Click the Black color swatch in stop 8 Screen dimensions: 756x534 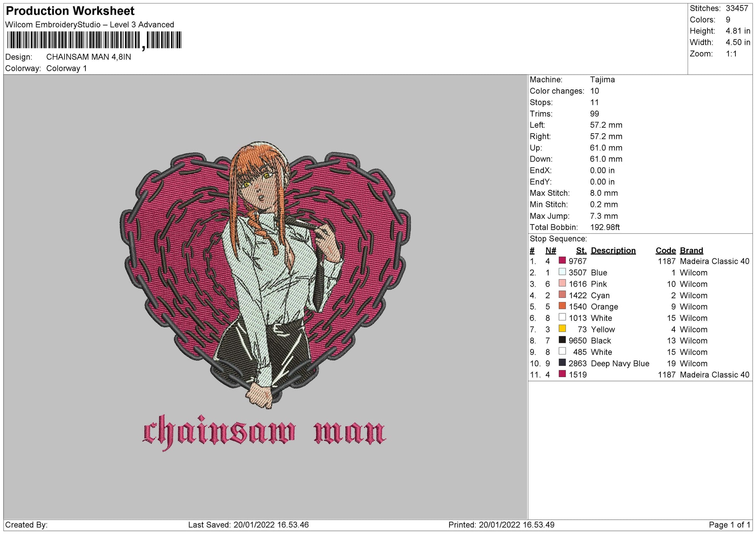click(562, 340)
